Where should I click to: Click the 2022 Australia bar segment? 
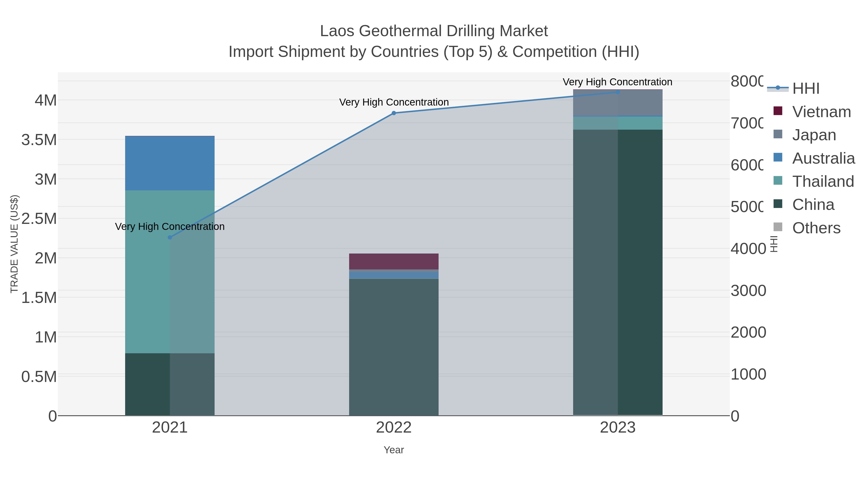tap(393, 275)
